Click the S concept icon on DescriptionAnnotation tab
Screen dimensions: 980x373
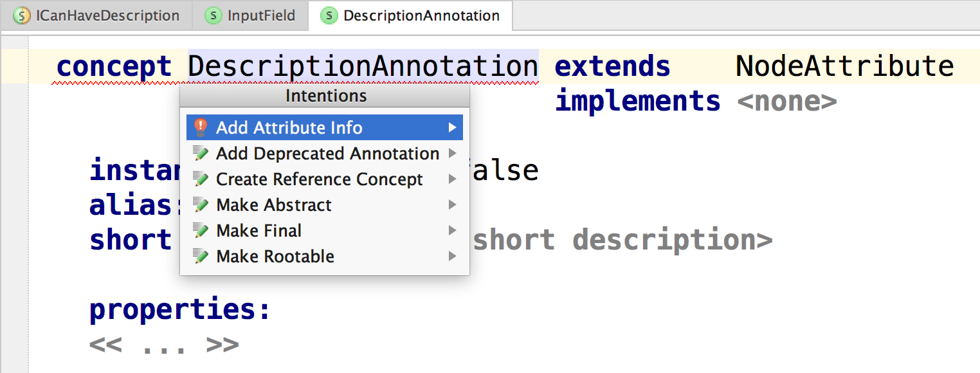329,15
